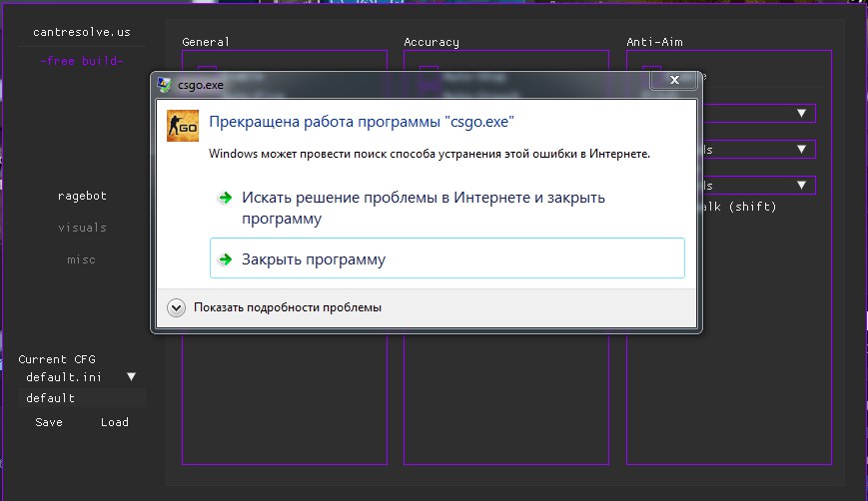The height and width of the screenshot is (501, 868).
Task: Click the 'Current CFG' label
Action: pos(57,359)
